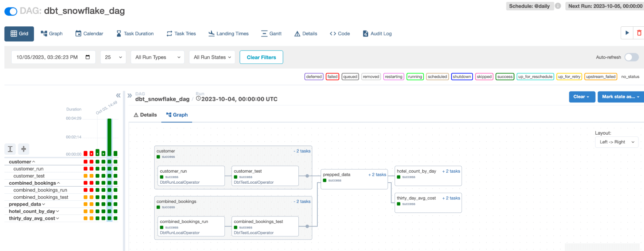This screenshot has height=251, width=644.
Task: Open the All Run Types dropdown
Action: point(158,57)
